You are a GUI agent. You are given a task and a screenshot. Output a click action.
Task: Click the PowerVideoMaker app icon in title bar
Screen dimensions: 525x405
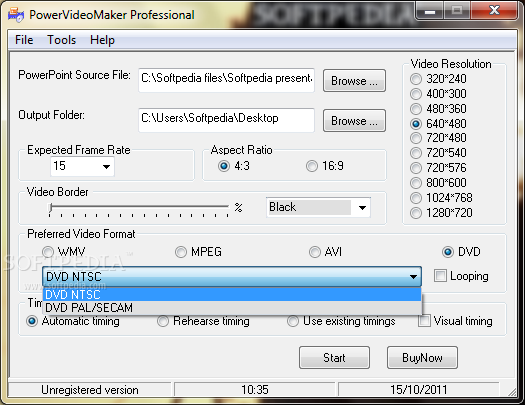click(15, 15)
